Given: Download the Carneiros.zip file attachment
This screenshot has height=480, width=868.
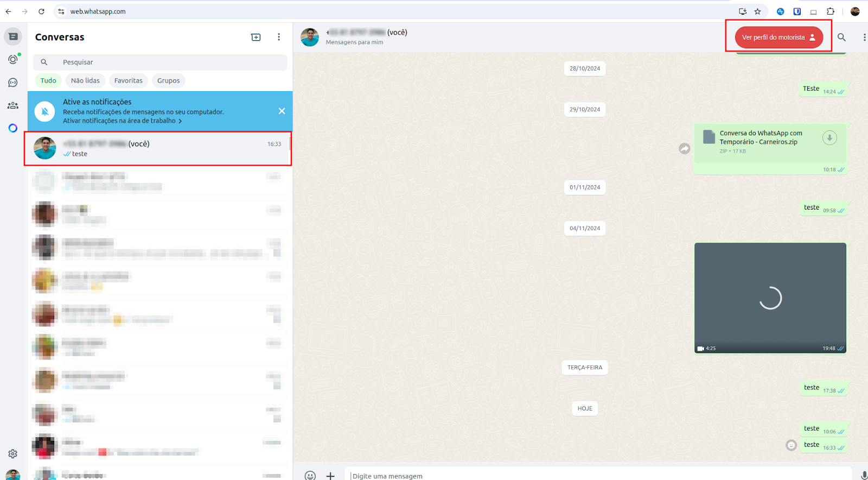Looking at the screenshot, I should point(829,138).
